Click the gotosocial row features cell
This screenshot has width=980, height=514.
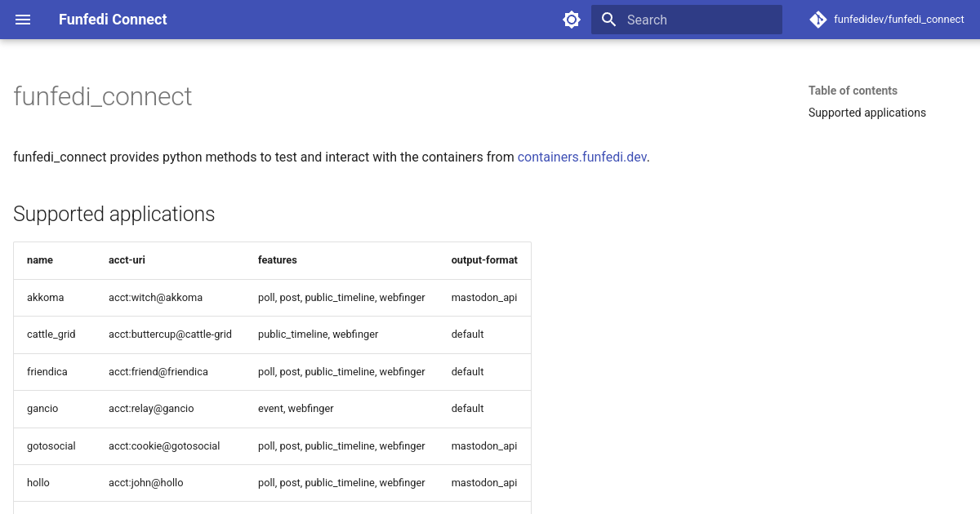pos(341,446)
